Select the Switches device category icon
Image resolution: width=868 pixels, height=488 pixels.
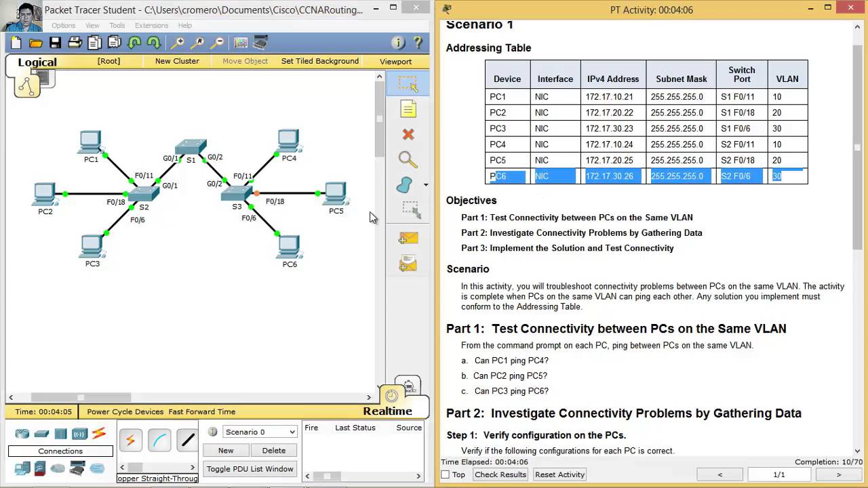[x=42, y=434]
